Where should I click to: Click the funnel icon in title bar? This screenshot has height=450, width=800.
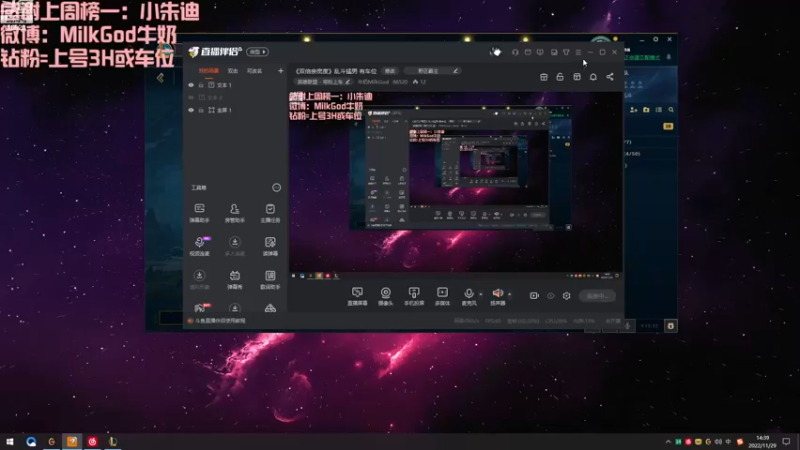click(566, 52)
